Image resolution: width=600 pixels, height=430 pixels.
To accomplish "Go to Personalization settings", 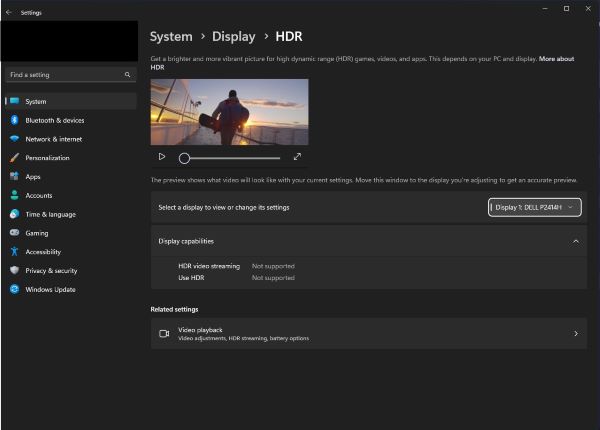I will 47,158.
